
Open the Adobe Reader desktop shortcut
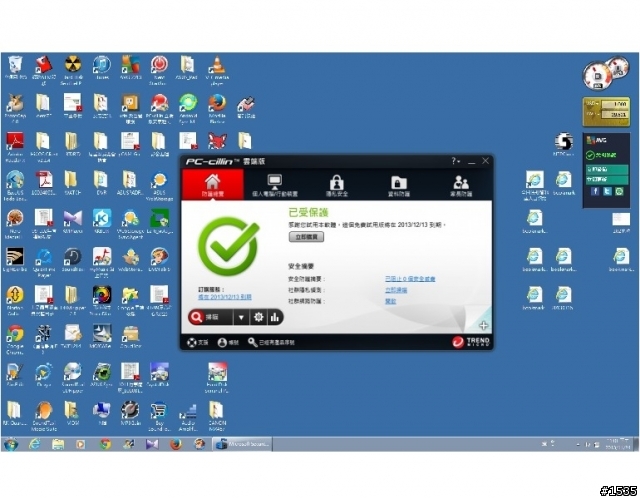pyautogui.click(x=15, y=147)
